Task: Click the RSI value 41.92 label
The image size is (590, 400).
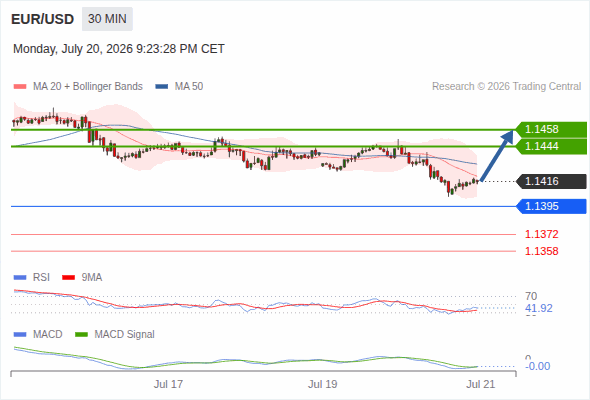Action: click(538, 309)
